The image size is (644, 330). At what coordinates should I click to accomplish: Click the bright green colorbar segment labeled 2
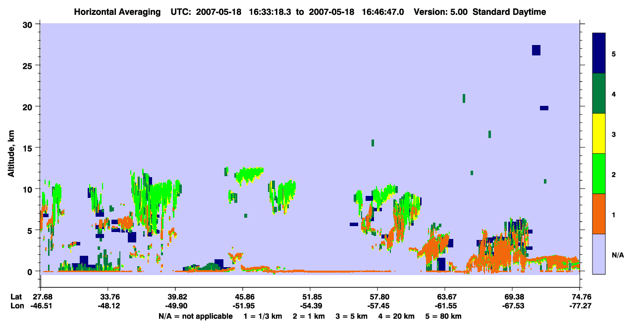click(599, 174)
